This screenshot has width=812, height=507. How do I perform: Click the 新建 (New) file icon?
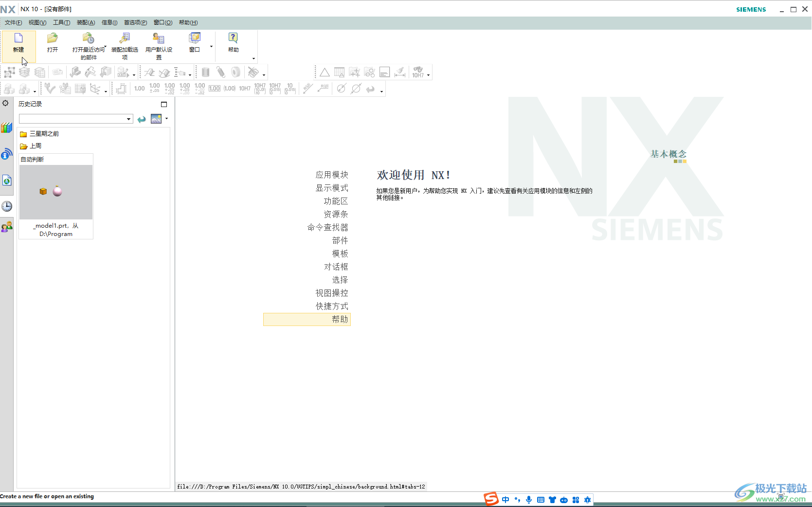click(x=18, y=38)
